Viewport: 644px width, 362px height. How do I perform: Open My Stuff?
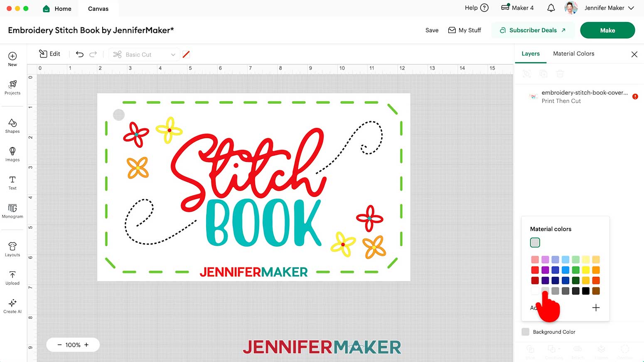point(465,30)
